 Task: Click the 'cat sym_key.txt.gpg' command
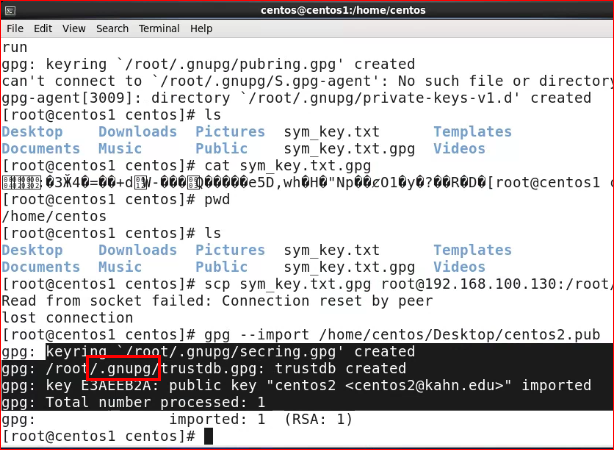coord(287,166)
